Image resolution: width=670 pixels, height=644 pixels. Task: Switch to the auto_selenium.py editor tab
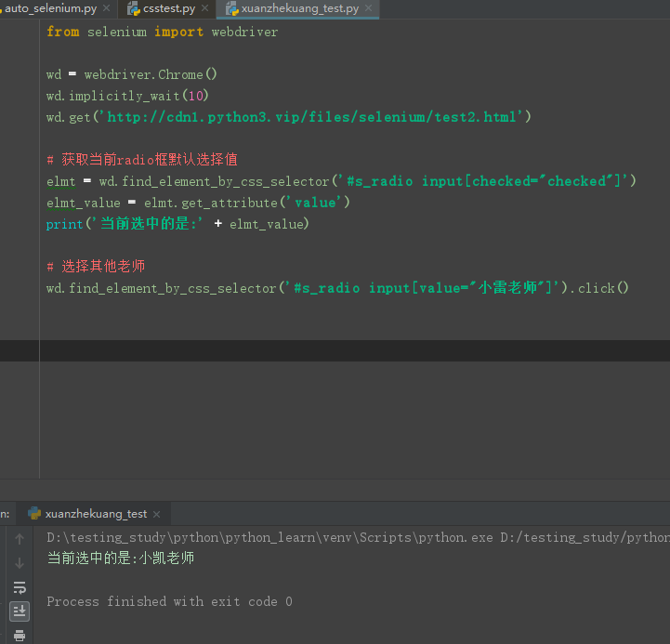[50, 8]
